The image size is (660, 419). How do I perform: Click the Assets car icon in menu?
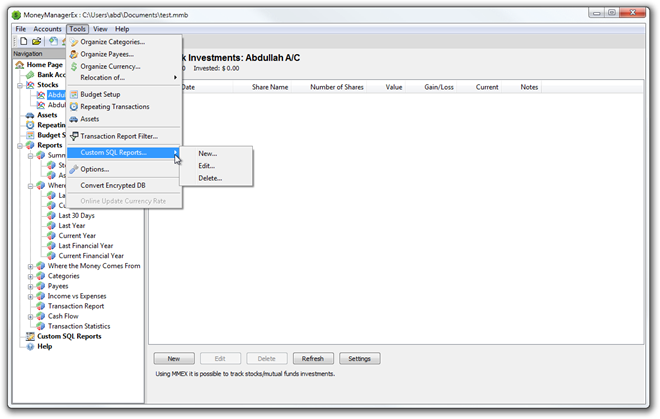click(x=74, y=119)
